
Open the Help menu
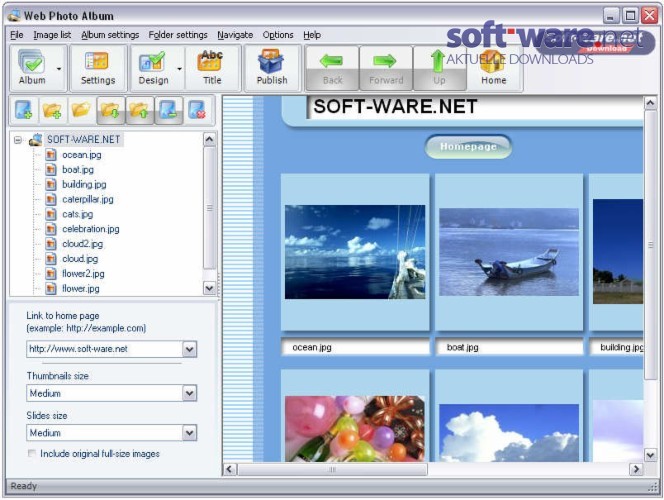coord(312,35)
